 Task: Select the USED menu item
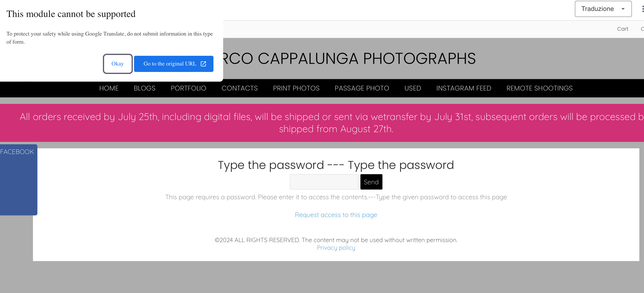coord(413,88)
